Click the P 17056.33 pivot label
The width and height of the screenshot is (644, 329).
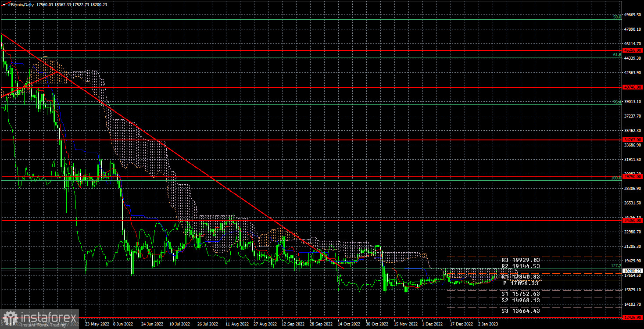(x=520, y=283)
